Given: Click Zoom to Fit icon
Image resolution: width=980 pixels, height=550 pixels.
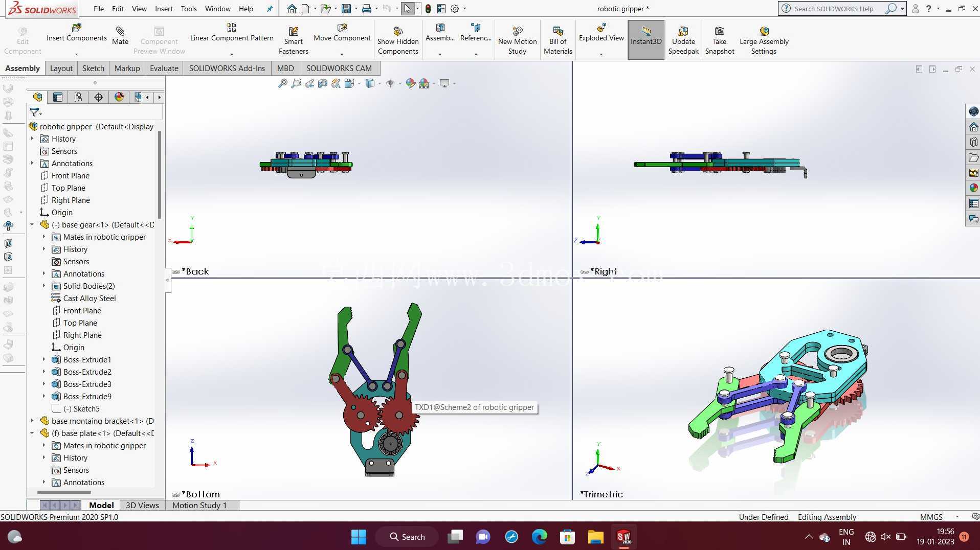Looking at the screenshot, I should tap(282, 83).
